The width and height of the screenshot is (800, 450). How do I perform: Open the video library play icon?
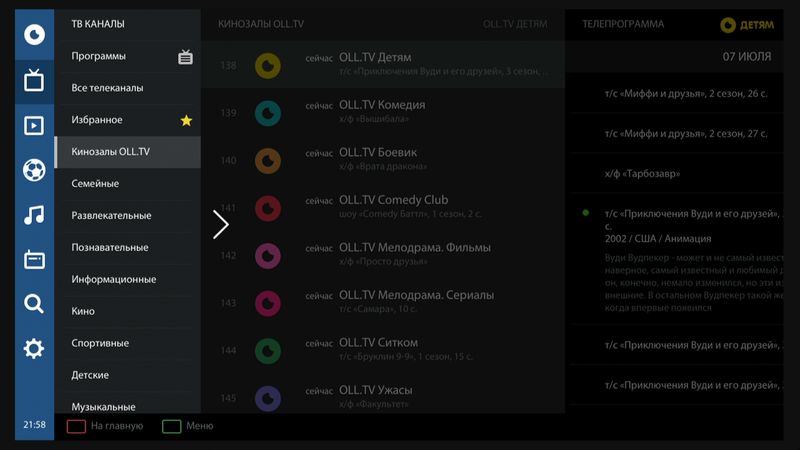(x=34, y=125)
